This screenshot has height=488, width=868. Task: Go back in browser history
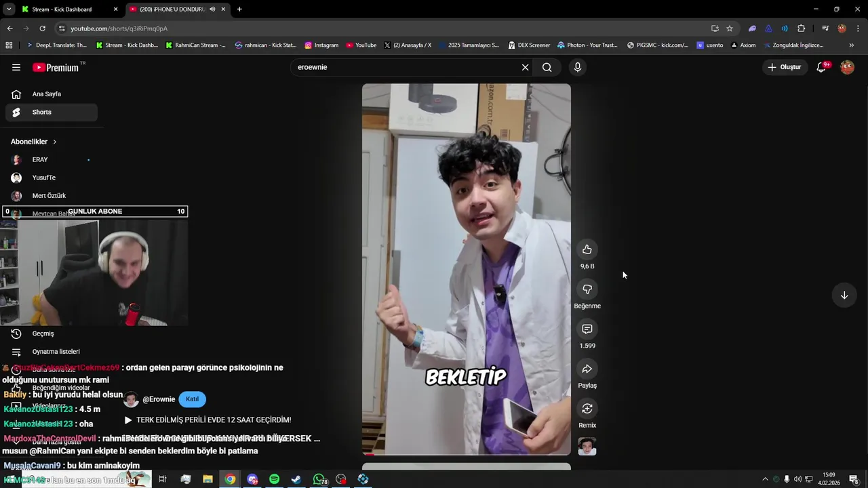pyautogui.click(x=9, y=28)
